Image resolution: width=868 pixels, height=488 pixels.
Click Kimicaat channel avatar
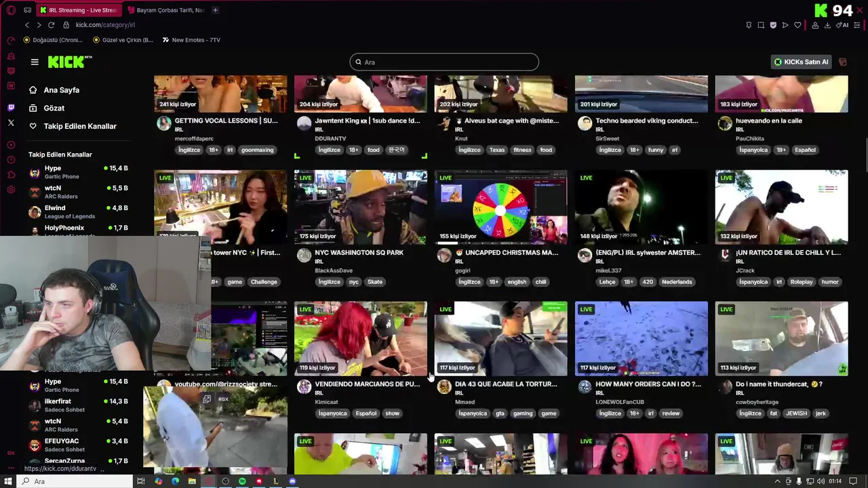304,387
